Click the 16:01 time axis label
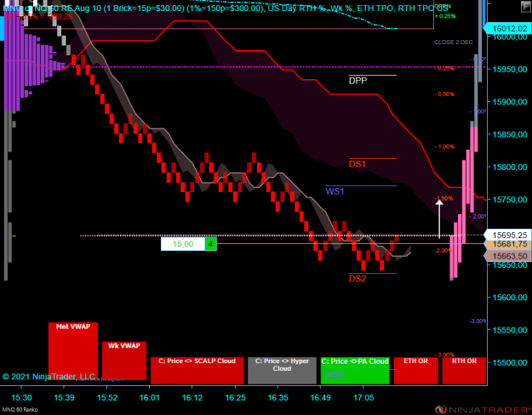Screen dimensions: 532x415 point(150,397)
